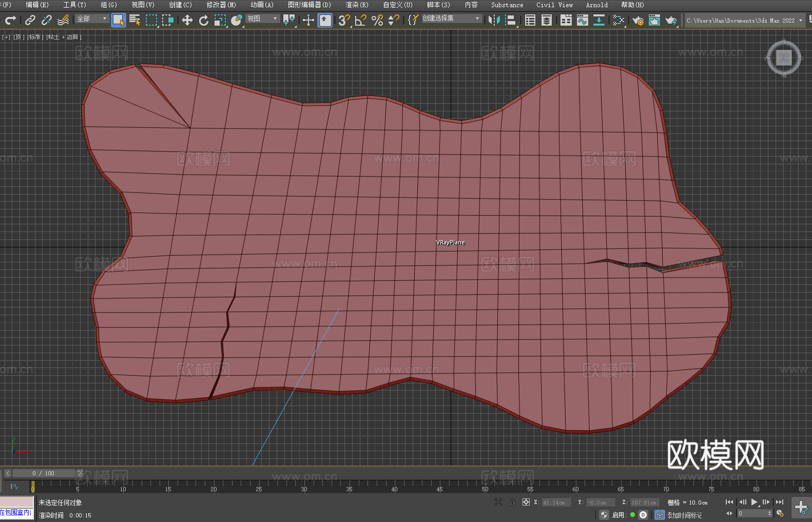Toggle the Ribbon display icon
Image resolution: width=812 pixels, height=522 pixels.
[566, 20]
